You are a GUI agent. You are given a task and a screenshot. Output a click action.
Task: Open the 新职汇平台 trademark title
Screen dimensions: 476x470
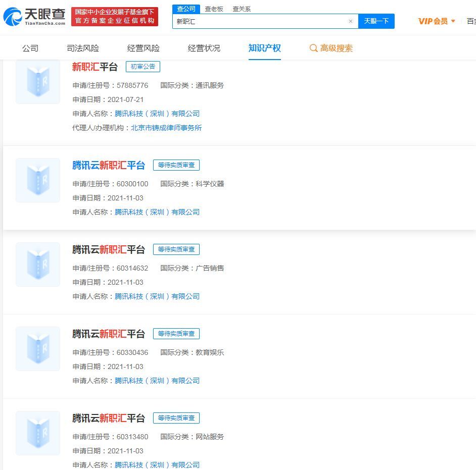pyautogui.click(x=94, y=67)
